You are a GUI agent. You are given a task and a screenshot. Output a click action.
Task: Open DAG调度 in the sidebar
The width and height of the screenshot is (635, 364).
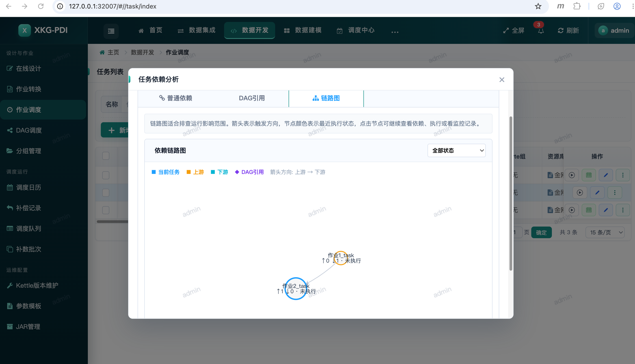click(43, 130)
